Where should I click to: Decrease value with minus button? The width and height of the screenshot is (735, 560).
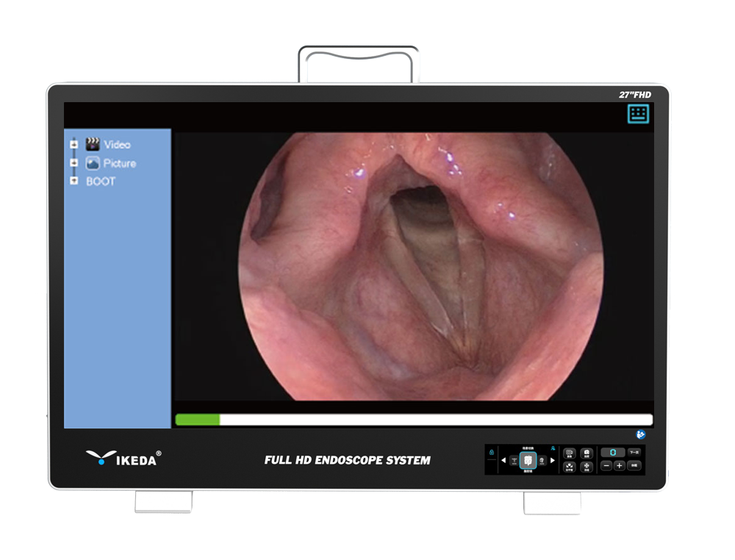(606, 466)
